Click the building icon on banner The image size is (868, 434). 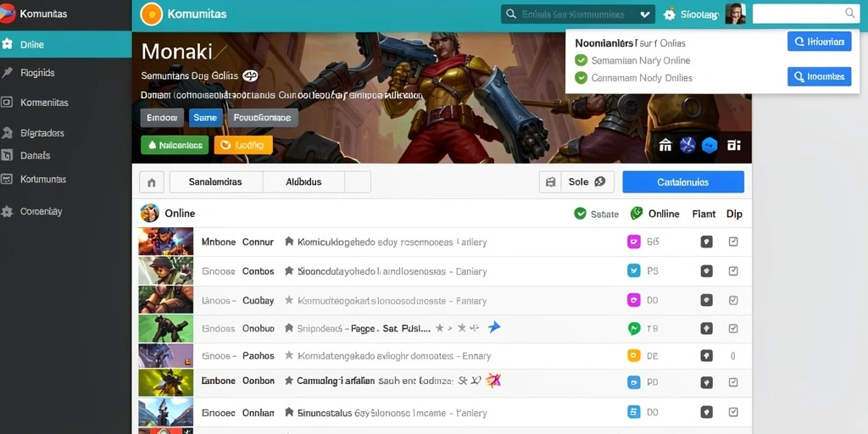pos(665,145)
